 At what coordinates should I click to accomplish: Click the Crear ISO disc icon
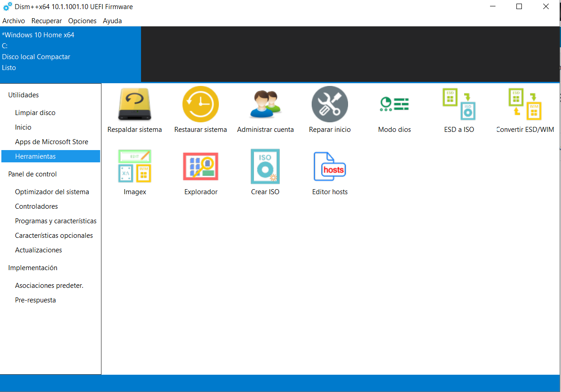265,166
